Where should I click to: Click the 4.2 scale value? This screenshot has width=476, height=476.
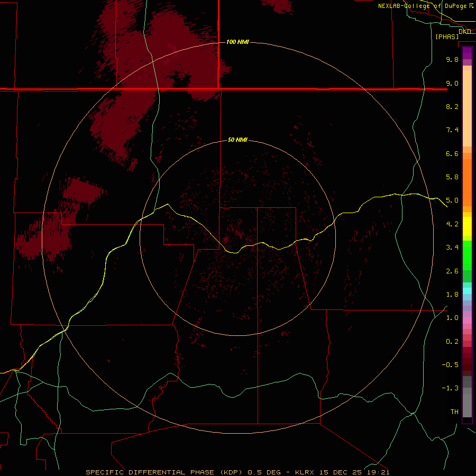(452, 224)
